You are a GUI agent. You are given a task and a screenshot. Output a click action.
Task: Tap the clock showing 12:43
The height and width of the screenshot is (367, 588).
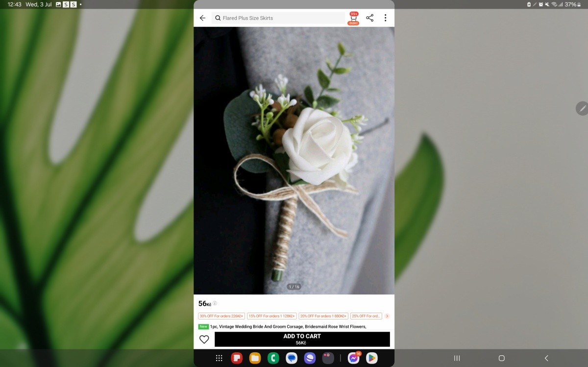(x=14, y=4)
